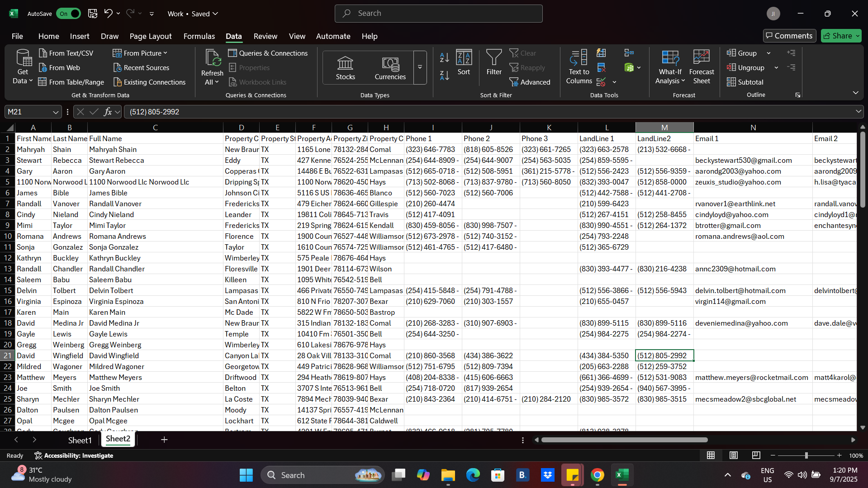The image size is (868, 488).
Task: Open Data Validation tool
Action: pyautogui.click(x=601, y=82)
